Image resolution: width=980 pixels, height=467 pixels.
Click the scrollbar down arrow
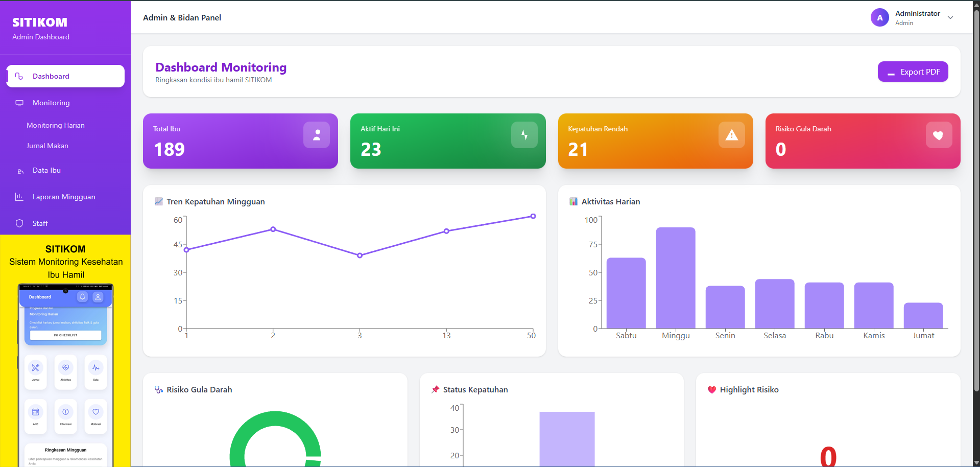point(976,463)
